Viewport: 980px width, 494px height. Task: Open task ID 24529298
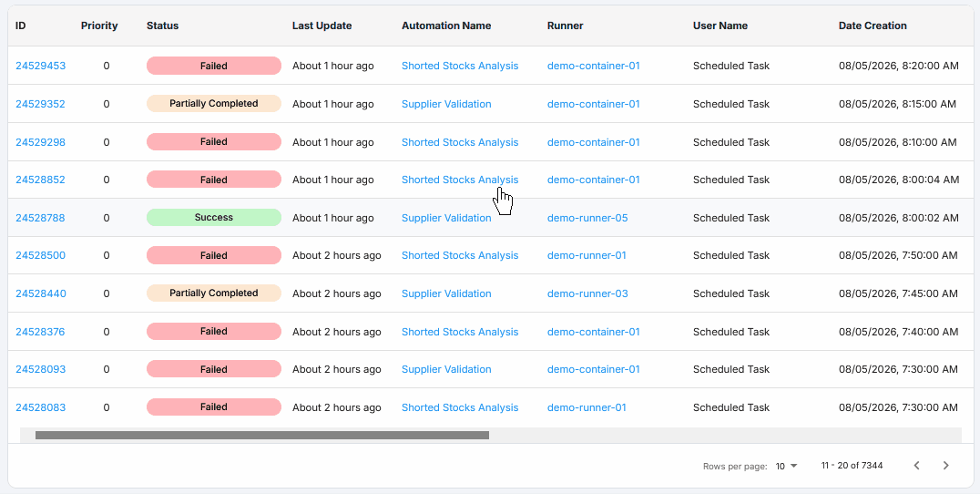click(x=41, y=142)
